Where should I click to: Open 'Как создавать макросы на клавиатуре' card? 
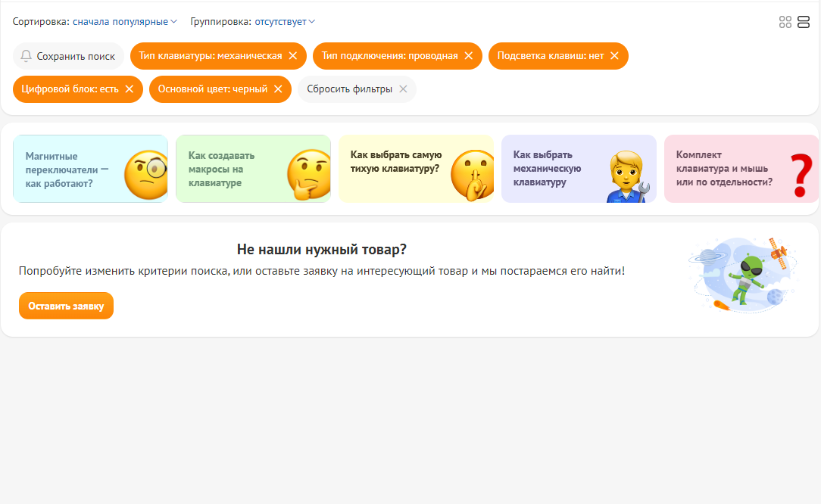coord(253,169)
